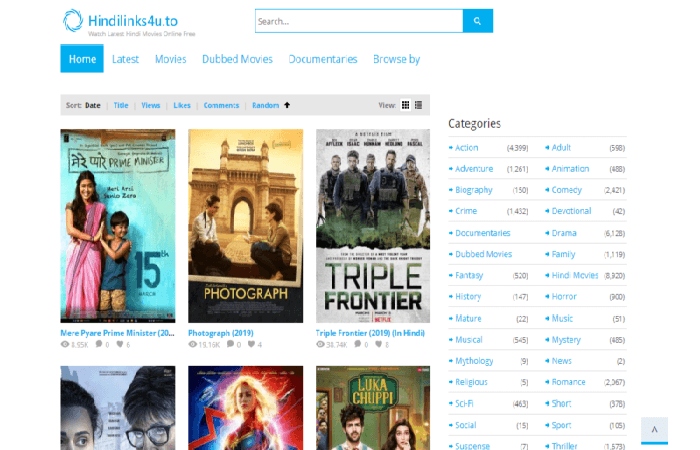Open the Luka Chuppi poster
This screenshot has height=450, width=700.
(x=373, y=408)
